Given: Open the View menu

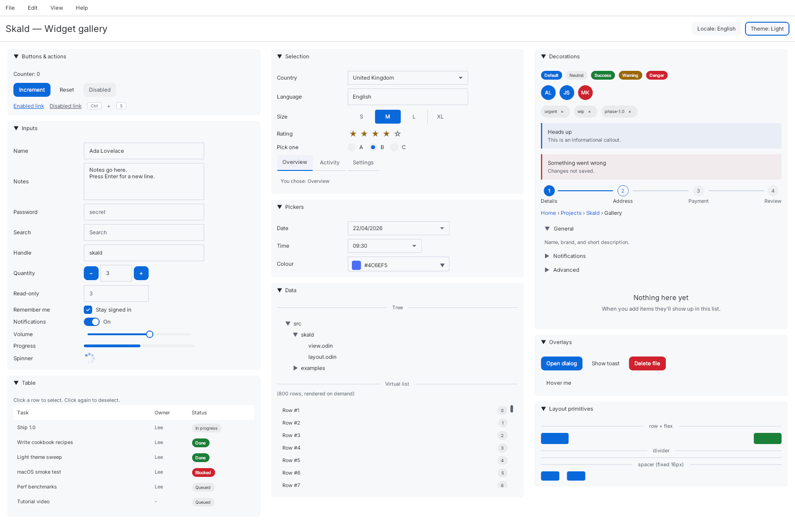Looking at the screenshot, I should pyautogui.click(x=56, y=8).
